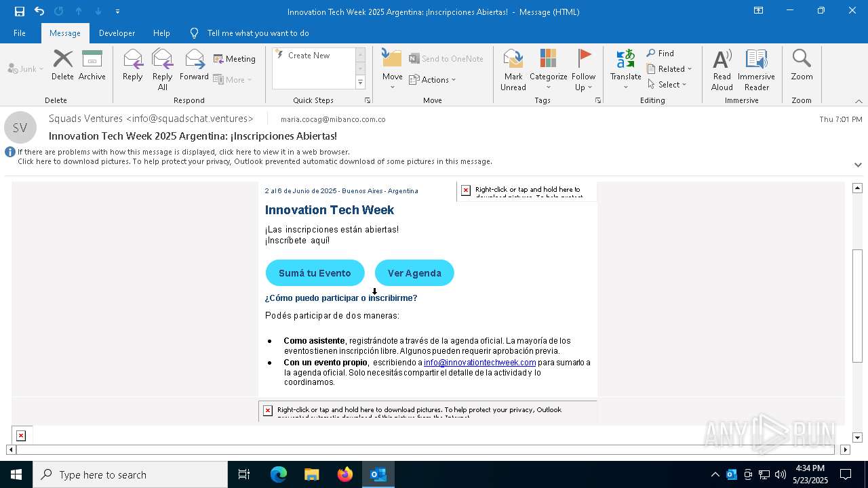Image resolution: width=868 pixels, height=488 pixels.
Task: Open the Move to folder menu
Action: [x=392, y=69]
